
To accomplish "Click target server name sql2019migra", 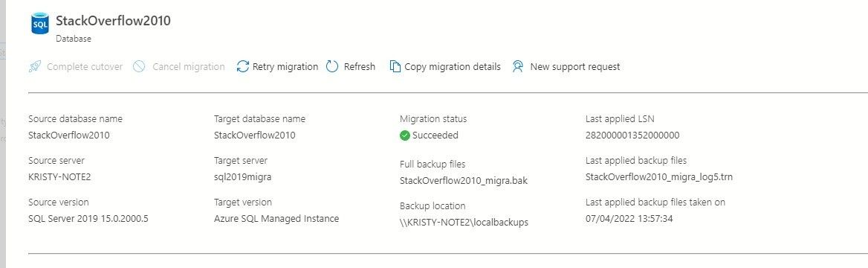I will coord(242,178).
